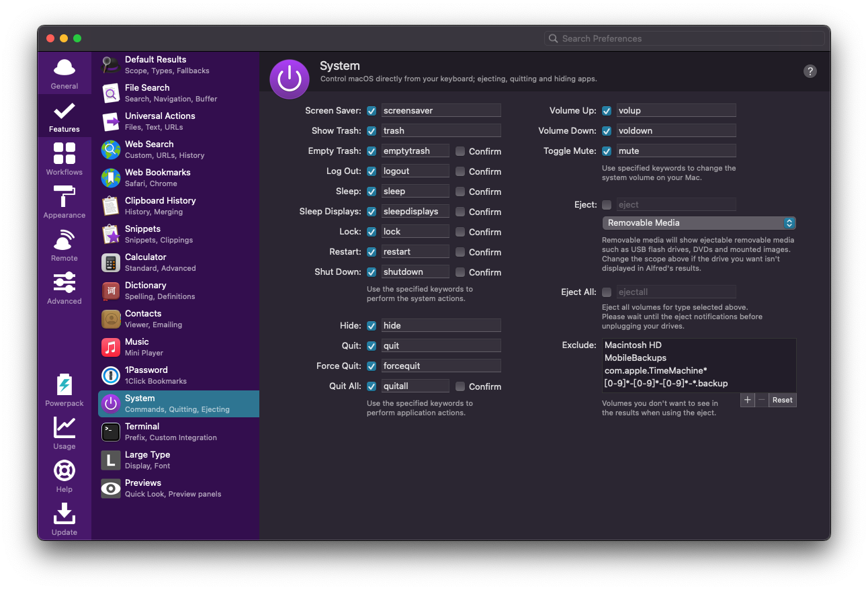Click the Restart keyword field
868x590 pixels.
coord(415,251)
